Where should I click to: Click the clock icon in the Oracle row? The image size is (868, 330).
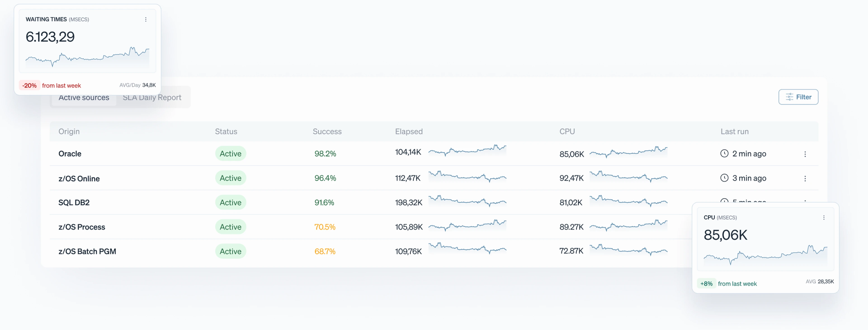(724, 153)
